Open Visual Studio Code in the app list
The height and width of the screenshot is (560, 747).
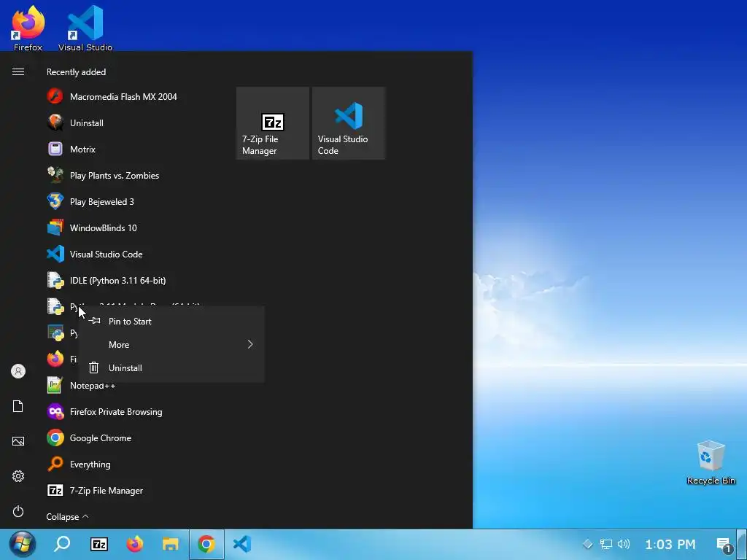(x=95, y=254)
